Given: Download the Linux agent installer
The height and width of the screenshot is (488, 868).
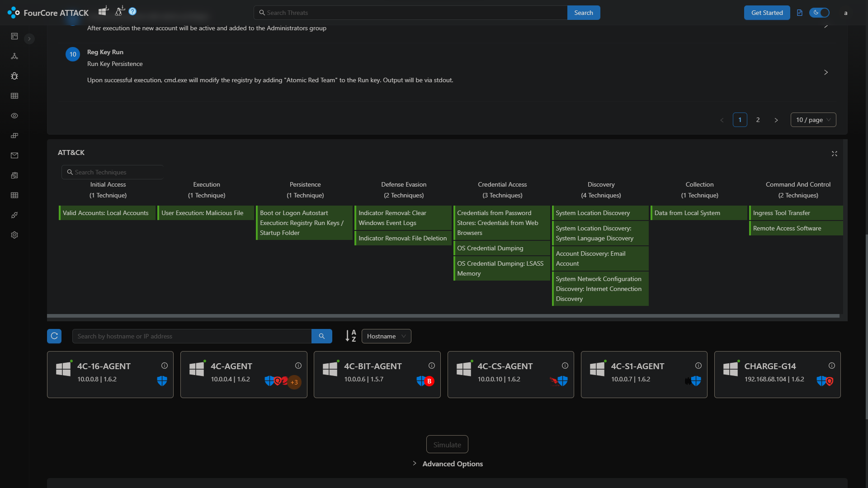Looking at the screenshot, I should 119,11.
